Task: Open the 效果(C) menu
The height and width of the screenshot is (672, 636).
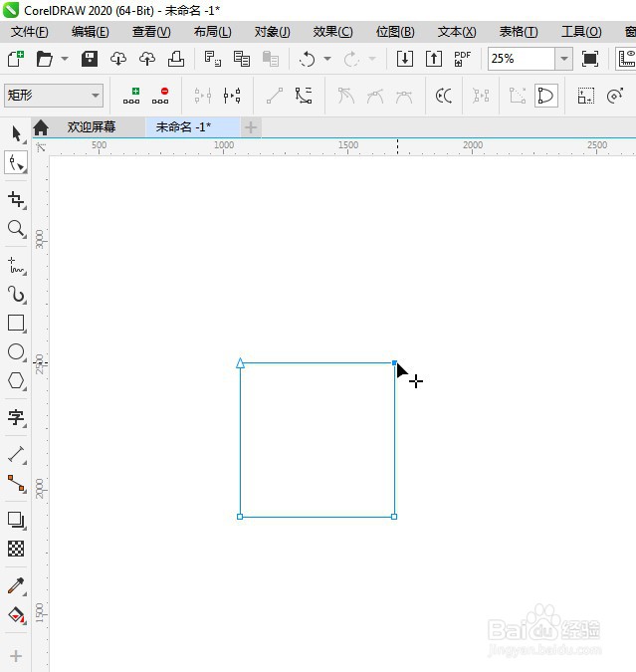Action: pyautogui.click(x=332, y=32)
